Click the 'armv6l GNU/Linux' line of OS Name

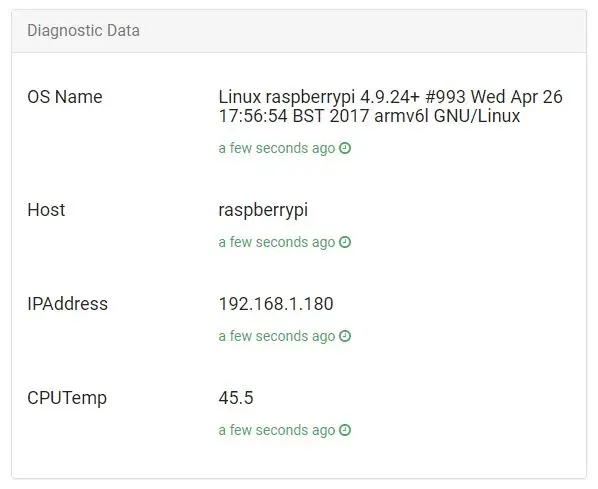(447, 116)
